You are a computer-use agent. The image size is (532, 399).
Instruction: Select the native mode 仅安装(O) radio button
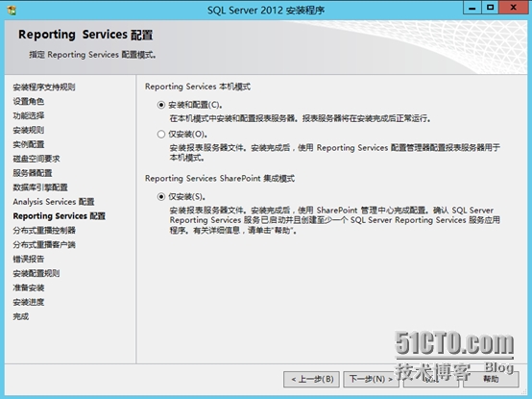[x=161, y=135]
